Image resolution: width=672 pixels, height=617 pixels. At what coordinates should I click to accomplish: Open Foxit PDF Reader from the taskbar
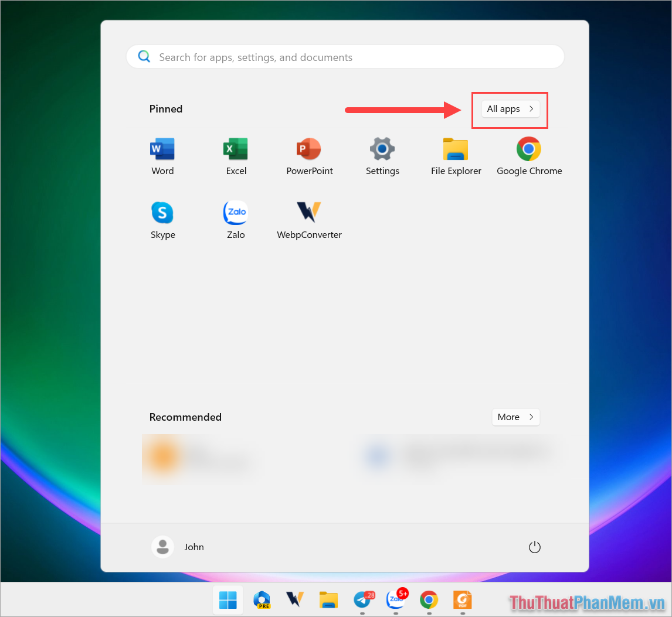(462, 601)
